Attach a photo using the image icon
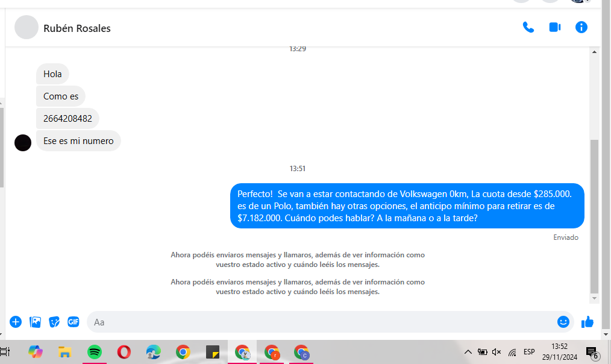Image resolution: width=611 pixels, height=364 pixels. (36, 322)
